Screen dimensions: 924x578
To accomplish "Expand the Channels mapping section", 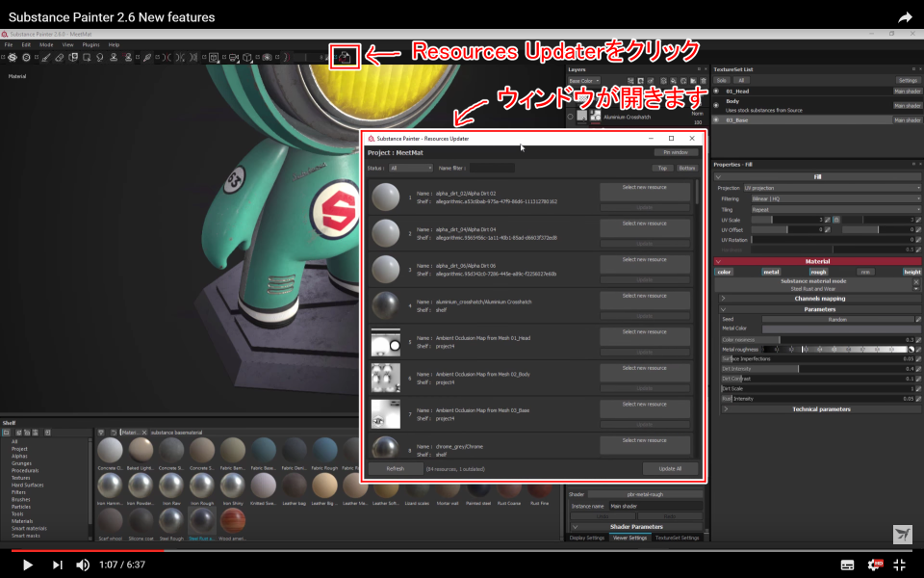I will [820, 299].
